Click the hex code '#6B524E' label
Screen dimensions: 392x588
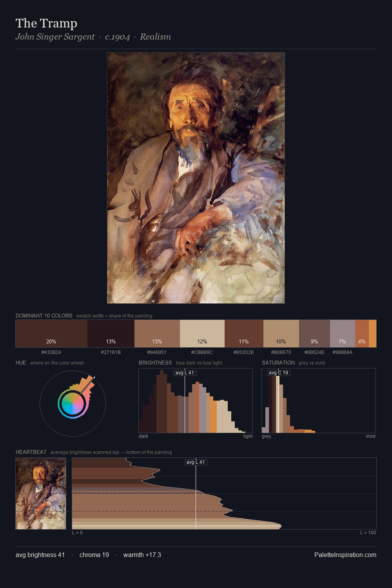point(314,352)
